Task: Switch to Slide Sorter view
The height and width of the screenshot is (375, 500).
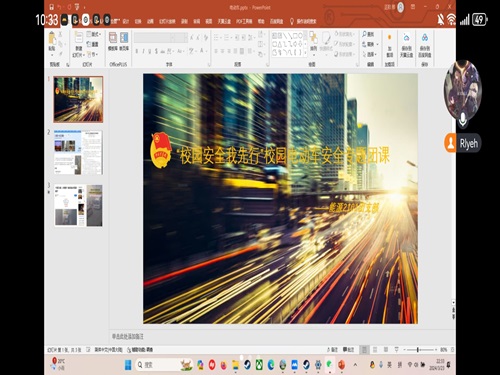Action: [x=375, y=350]
